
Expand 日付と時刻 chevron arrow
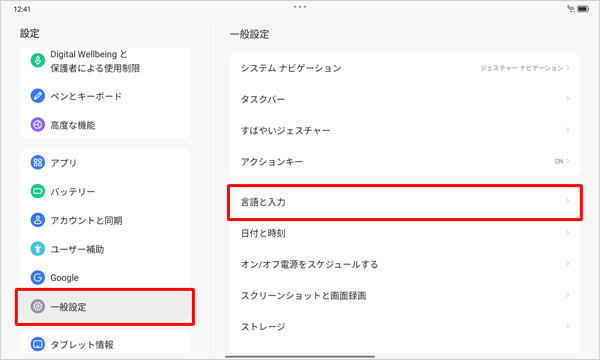(567, 233)
